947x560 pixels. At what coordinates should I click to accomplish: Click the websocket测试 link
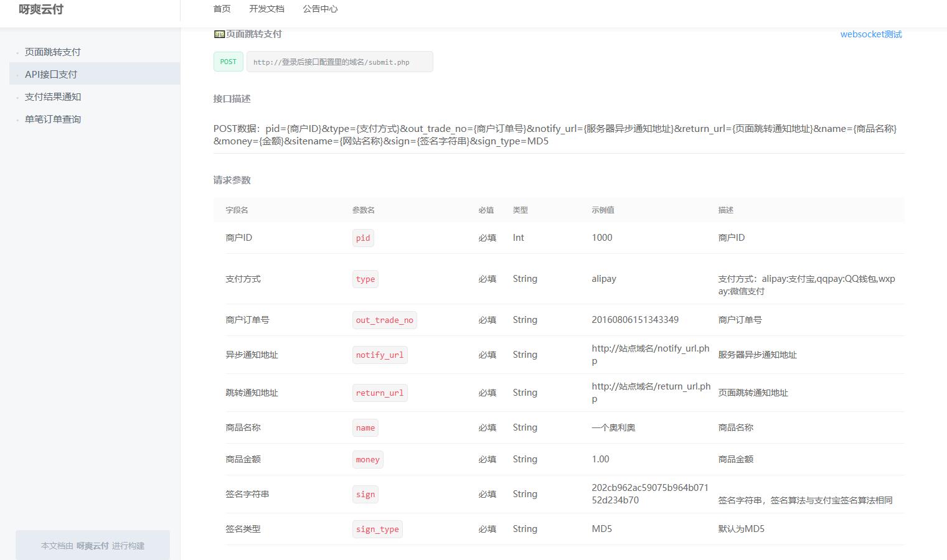[x=870, y=34]
